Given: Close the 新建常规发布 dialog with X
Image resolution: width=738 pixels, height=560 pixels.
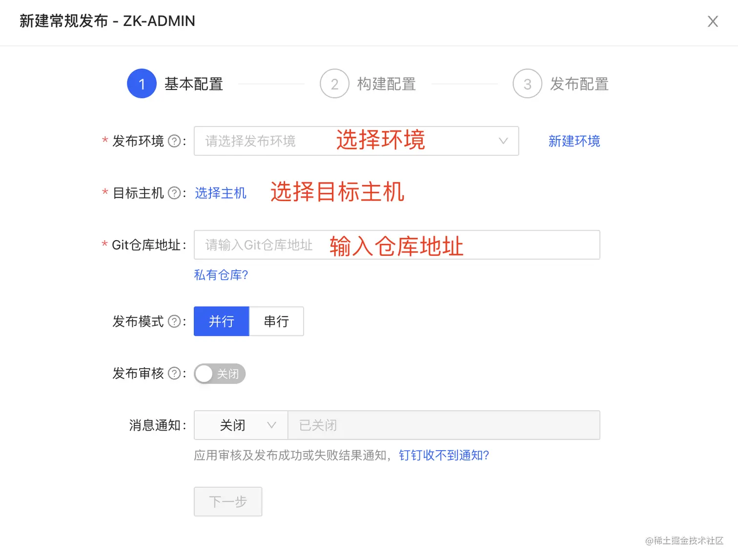Looking at the screenshot, I should 713,21.
